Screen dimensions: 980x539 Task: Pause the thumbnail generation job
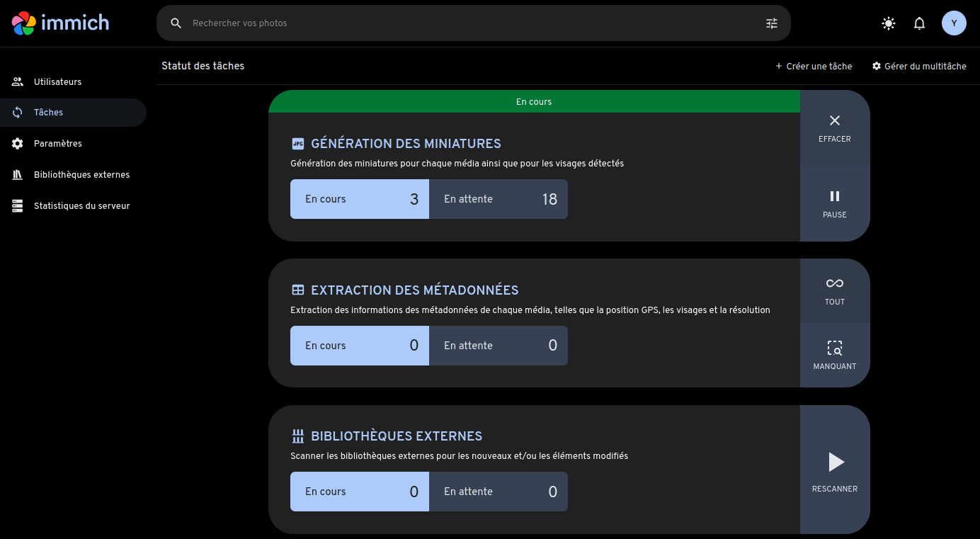pos(835,204)
